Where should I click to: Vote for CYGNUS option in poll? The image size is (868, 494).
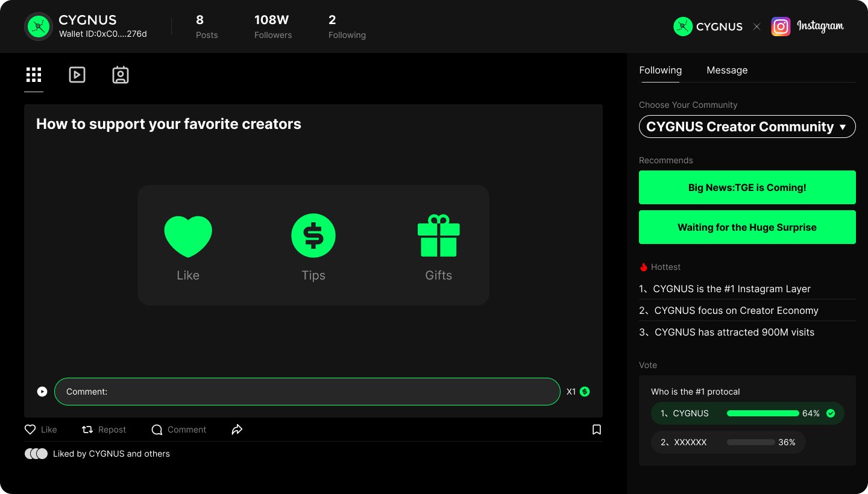[x=747, y=413]
